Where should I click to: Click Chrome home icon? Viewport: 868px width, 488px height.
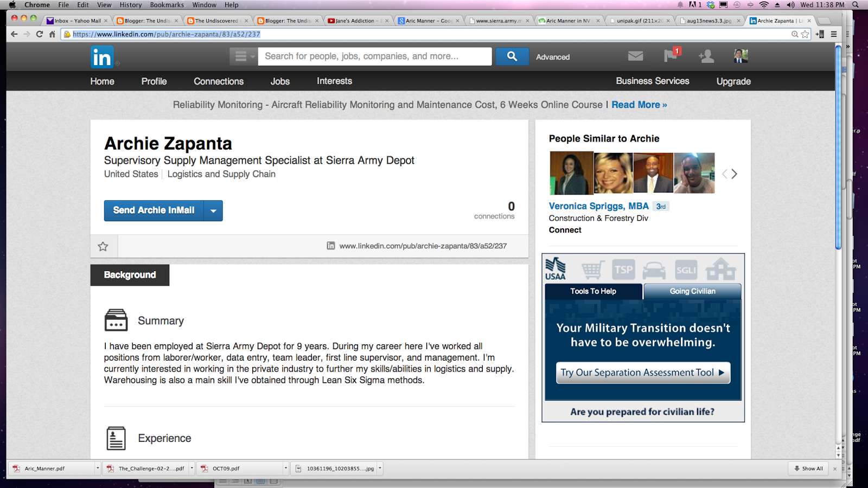[52, 34]
